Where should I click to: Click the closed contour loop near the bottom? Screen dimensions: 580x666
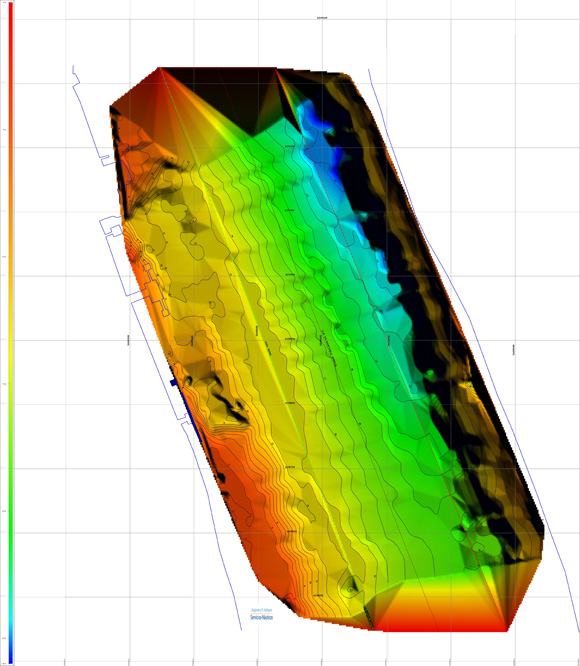tap(350, 586)
